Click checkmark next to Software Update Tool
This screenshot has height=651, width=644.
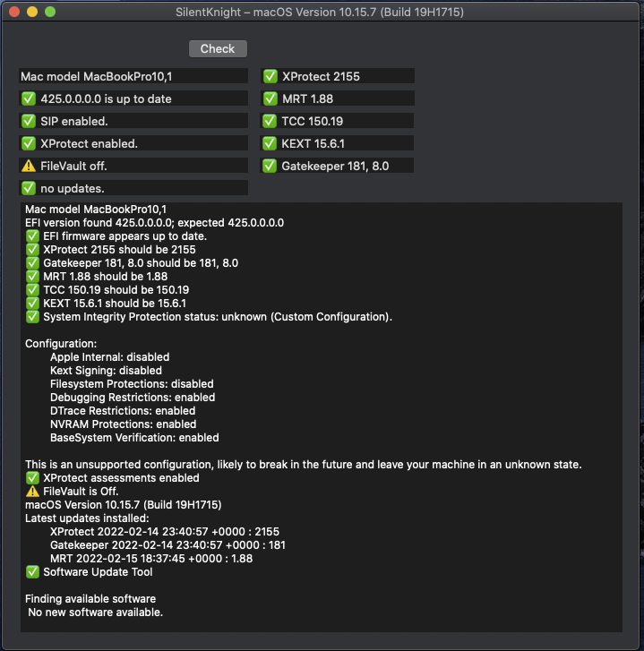click(x=32, y=572)
